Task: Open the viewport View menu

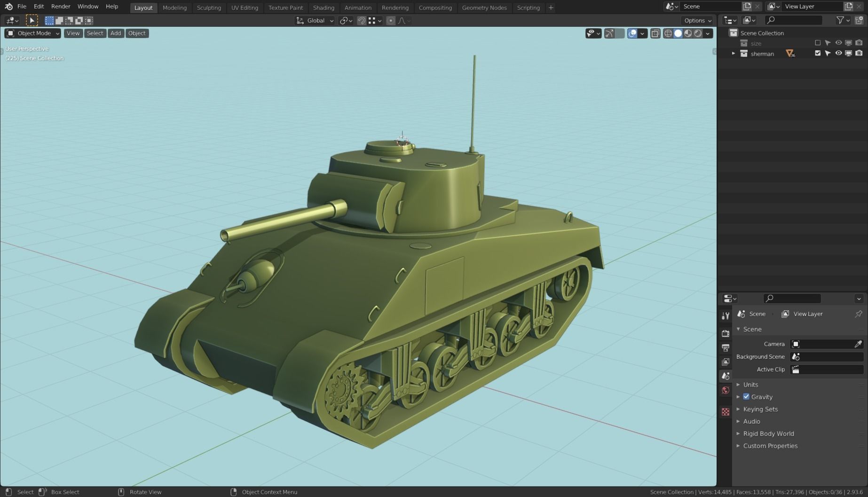Action: (x=73, y=33)
